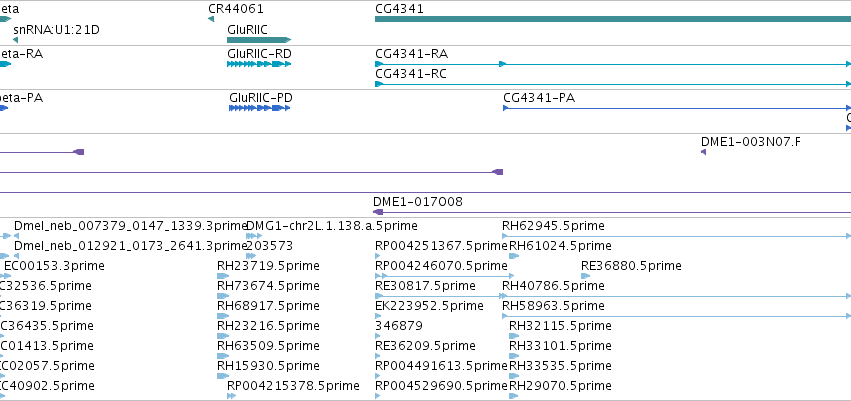Viewport: 851px width, 401px height.
Task: Click the Dmel_neb_007379_0147_1339.3prime label
Action: pyautogui.click(x=130, y=226)
